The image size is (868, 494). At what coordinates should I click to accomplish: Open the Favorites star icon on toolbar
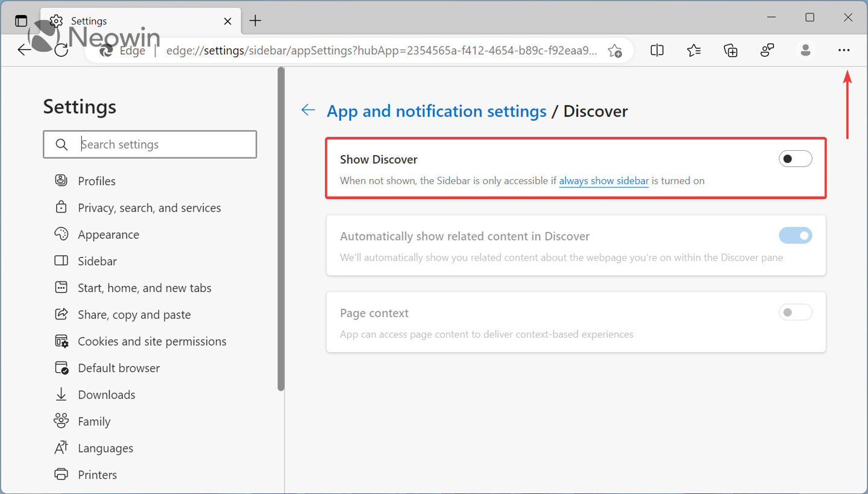point(693,50)
